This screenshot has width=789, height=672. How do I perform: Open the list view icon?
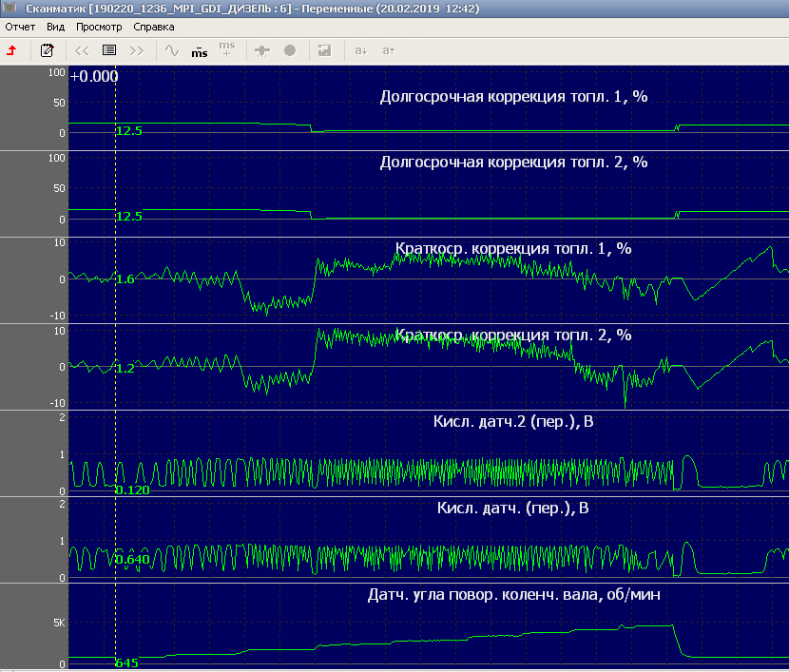point(109,50)
